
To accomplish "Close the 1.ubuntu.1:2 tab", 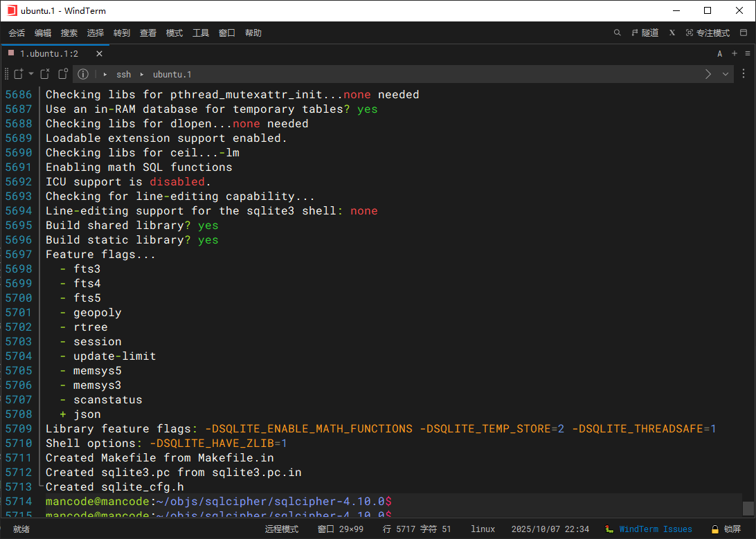I will (99, 53).
